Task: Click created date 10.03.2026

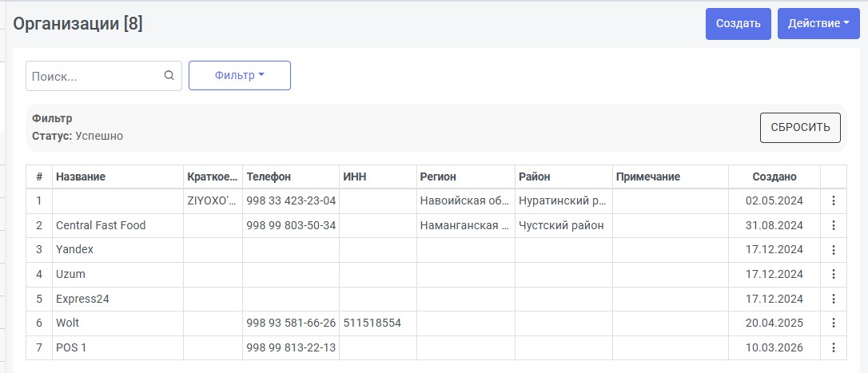Action: tap(774, 347)
